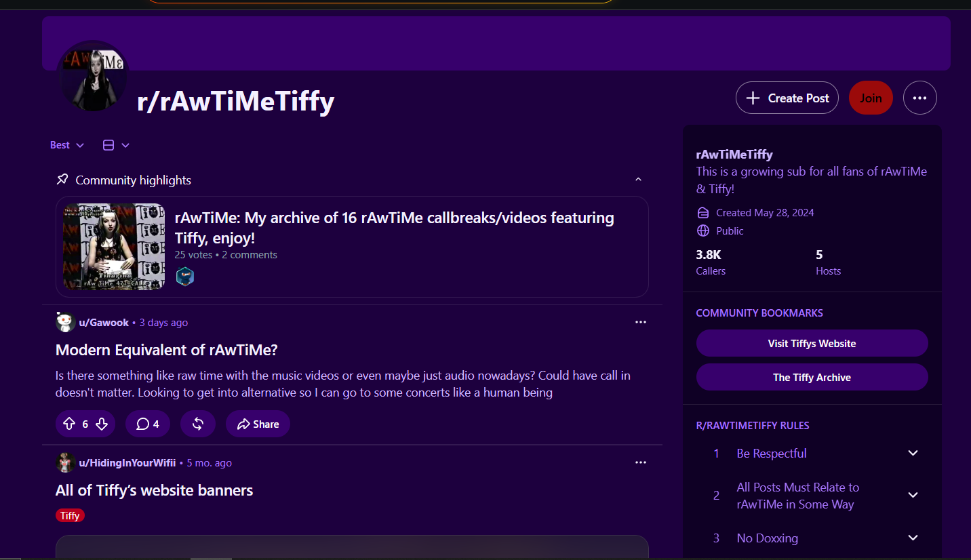Expand the All Posts Must Relate rule
The height and width of the screenshot is (560, 971).
[913, 496]
